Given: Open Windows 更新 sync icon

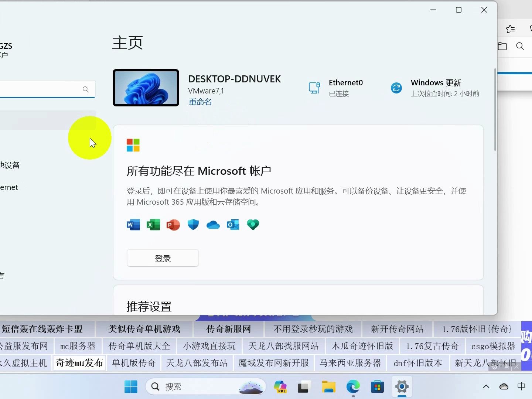Looking at the screenshot, I should coord(396,88).
